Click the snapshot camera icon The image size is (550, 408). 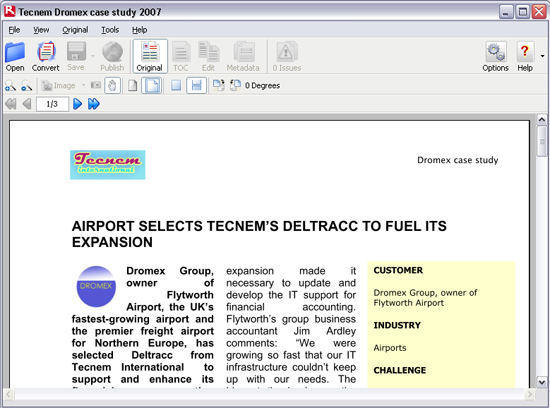pos(96,85)
